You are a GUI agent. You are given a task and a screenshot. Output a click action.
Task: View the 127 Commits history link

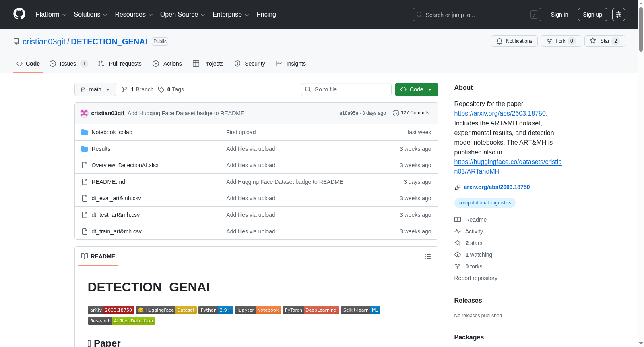411,113
